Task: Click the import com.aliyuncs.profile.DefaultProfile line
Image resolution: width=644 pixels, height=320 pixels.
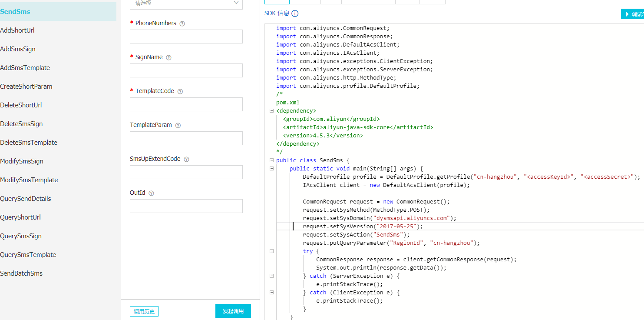Action: pyautogui.click(x=348, y=86)
